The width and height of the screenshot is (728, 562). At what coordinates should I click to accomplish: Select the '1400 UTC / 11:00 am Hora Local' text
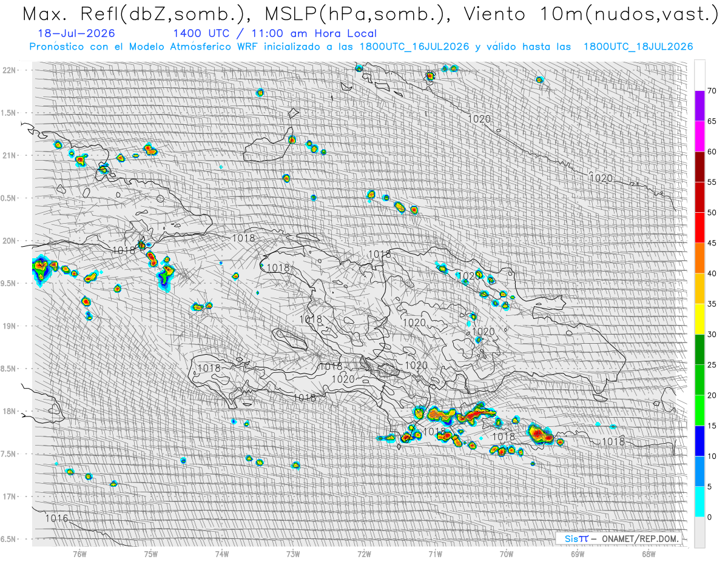274,34
